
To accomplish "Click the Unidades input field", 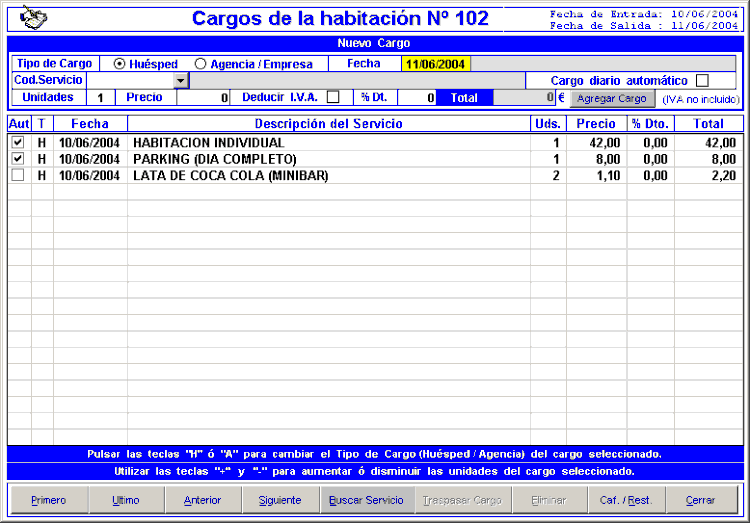I will pos(100,98).
